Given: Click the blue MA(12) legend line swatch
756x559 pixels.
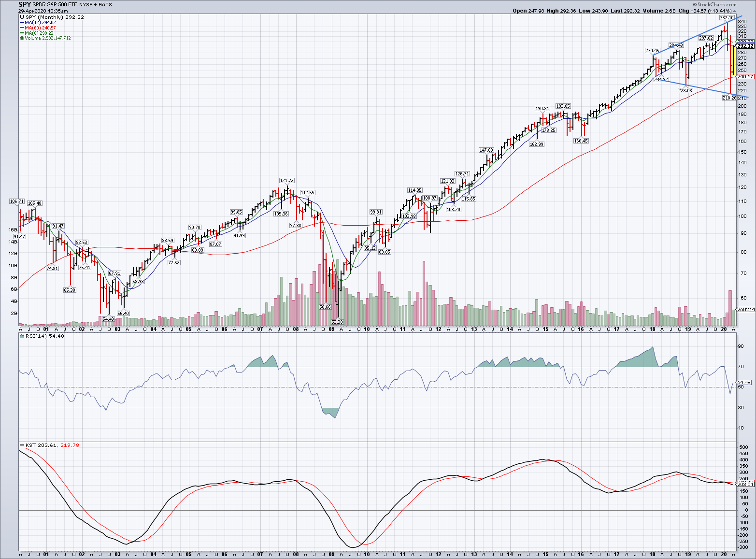Looking at the screenshot, I should [22, 23].
